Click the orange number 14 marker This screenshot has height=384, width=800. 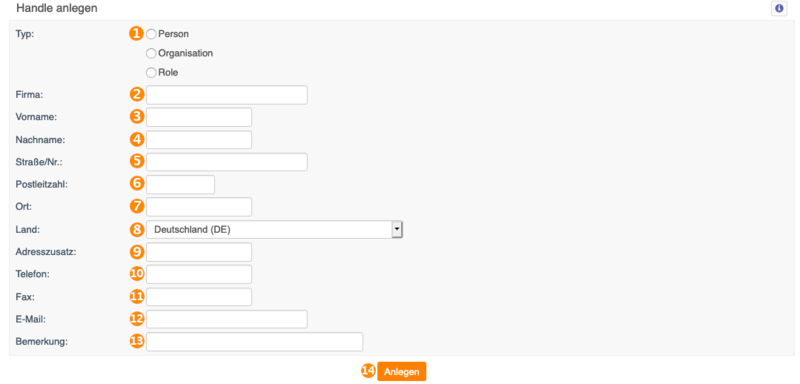[x=368, y=371]
